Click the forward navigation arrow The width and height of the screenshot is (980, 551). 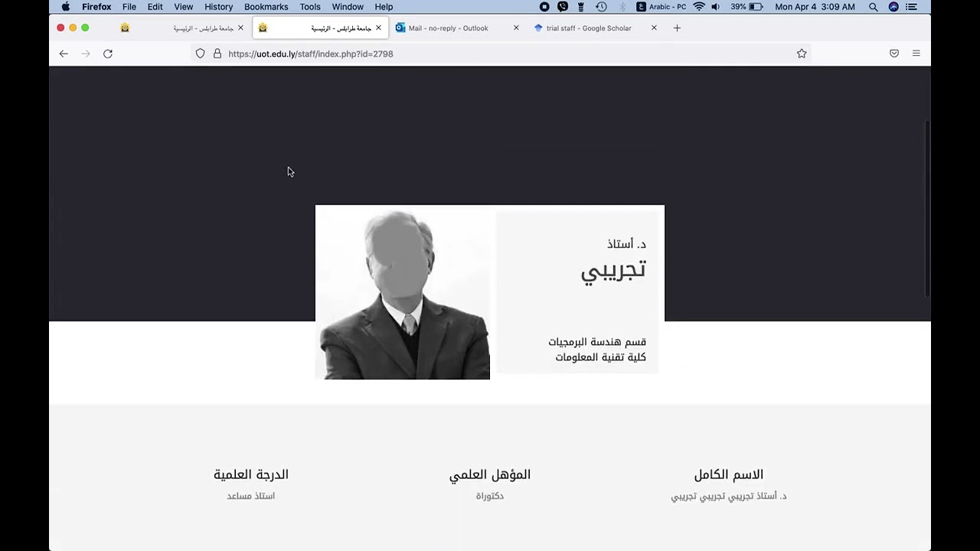(x=86, y=54)
